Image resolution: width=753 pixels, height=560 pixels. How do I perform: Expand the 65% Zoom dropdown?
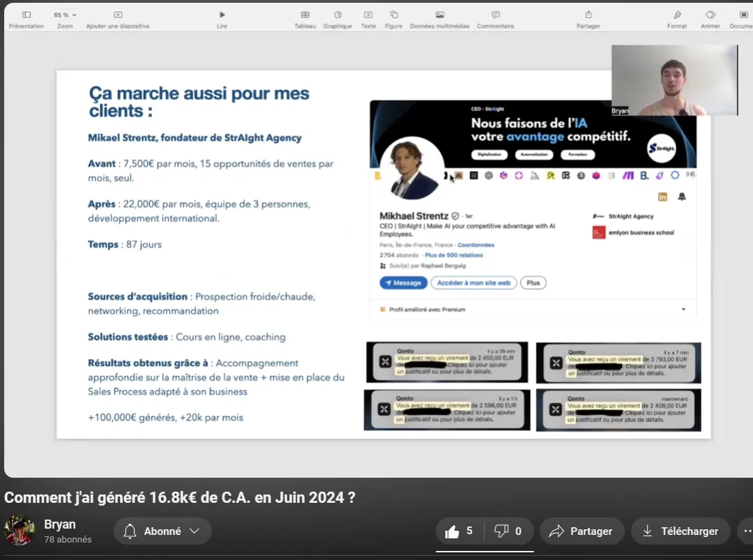click(x=66, y=15)
